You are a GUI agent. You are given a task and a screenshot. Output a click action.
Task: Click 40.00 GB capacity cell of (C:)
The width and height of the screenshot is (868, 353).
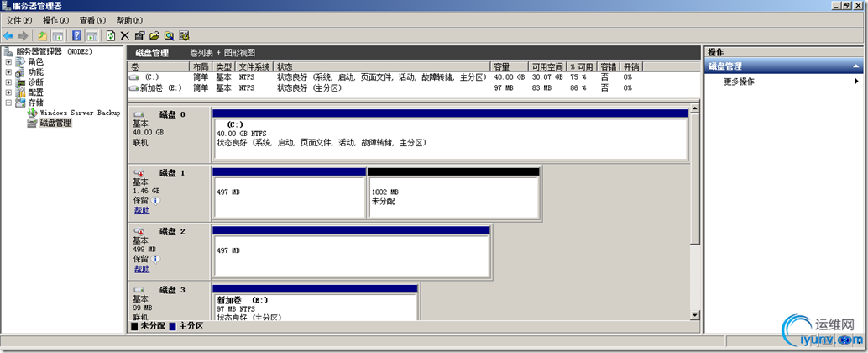[x=509, y=77]
